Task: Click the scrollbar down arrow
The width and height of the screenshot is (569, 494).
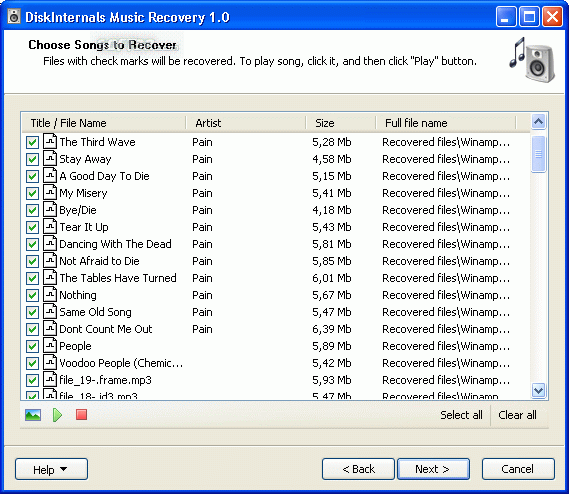Action: pos(539,391)
